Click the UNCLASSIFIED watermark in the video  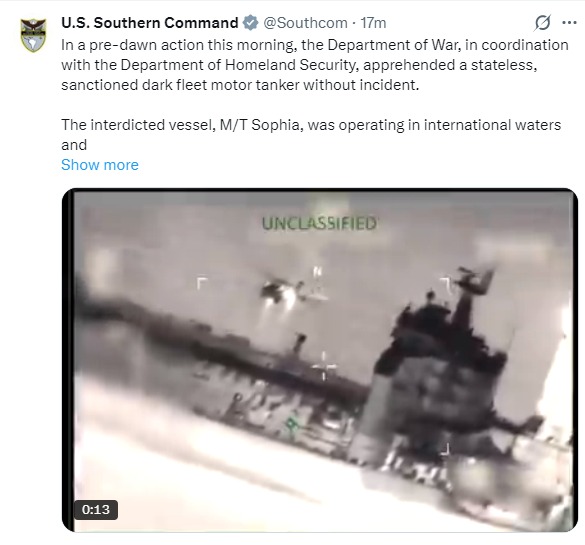coord(319,224)
